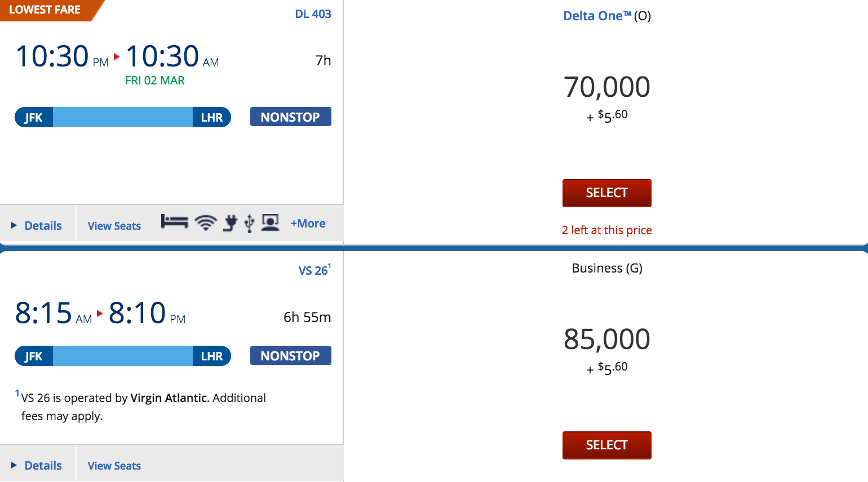Show more amenities with +More
Screen dimensions: 868x482
click(308, 224)
